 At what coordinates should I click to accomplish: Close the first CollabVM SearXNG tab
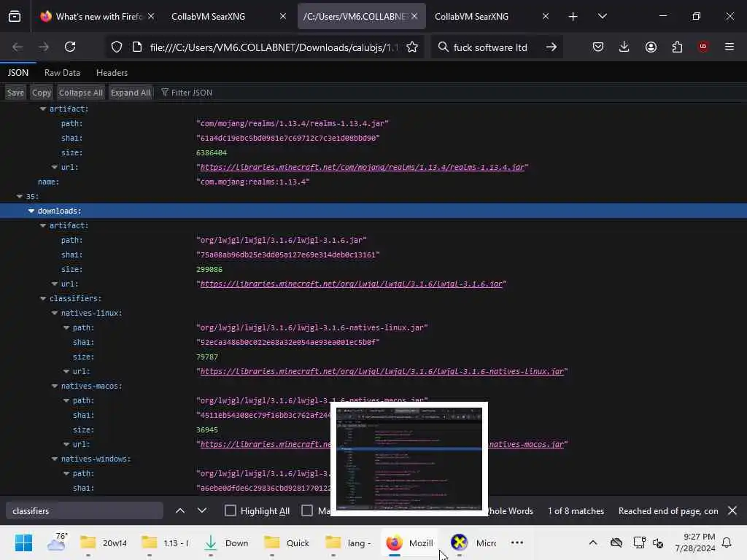pos(283,16)
